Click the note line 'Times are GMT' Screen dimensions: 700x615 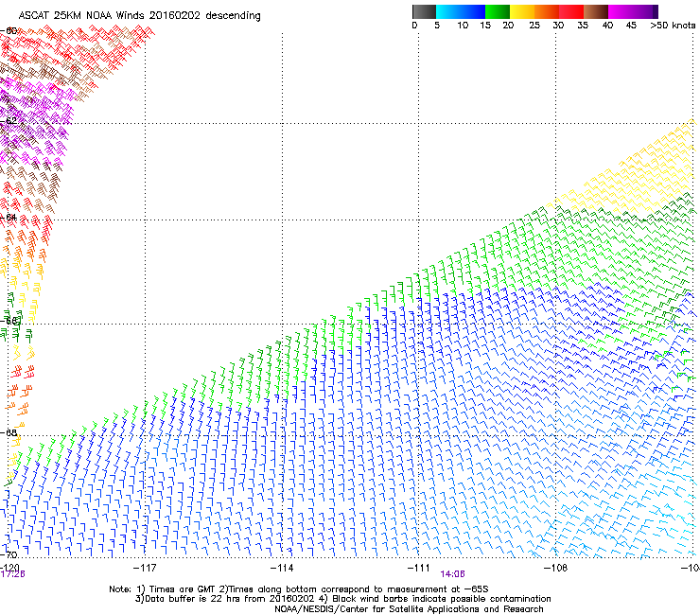182,589
